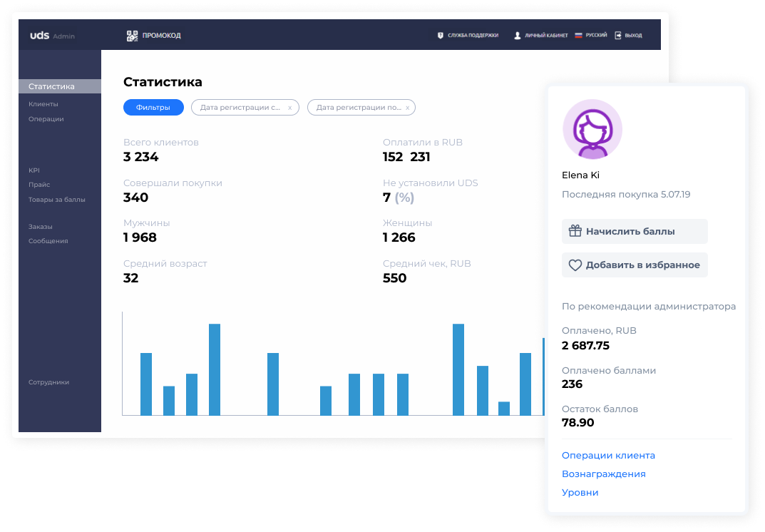Click the uds Admin logo
Screen dimensions: 765x532
52,36
